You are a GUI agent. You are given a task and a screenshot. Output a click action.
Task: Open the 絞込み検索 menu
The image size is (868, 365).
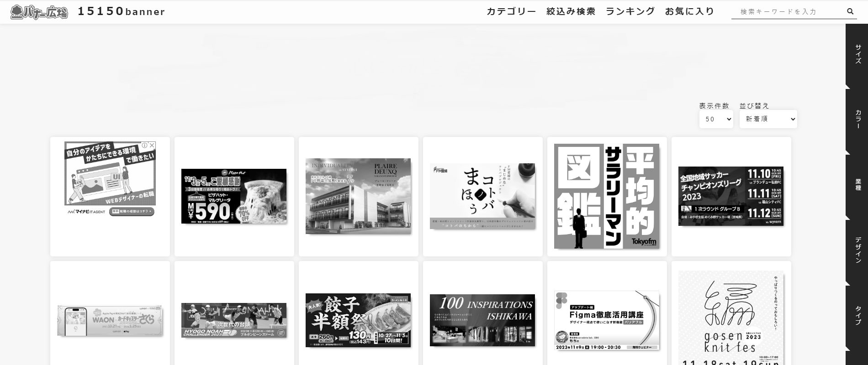coord(571,11)
